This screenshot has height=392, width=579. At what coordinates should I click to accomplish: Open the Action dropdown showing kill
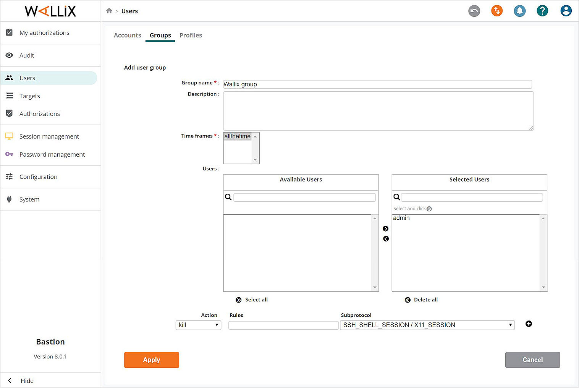[198, 325]
